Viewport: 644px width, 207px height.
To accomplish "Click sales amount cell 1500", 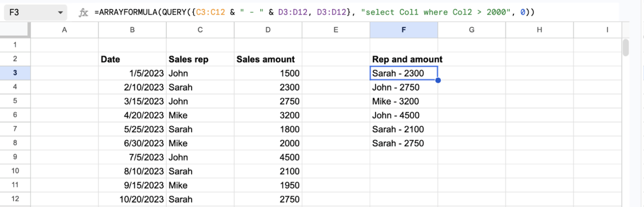I will [268, 73].
